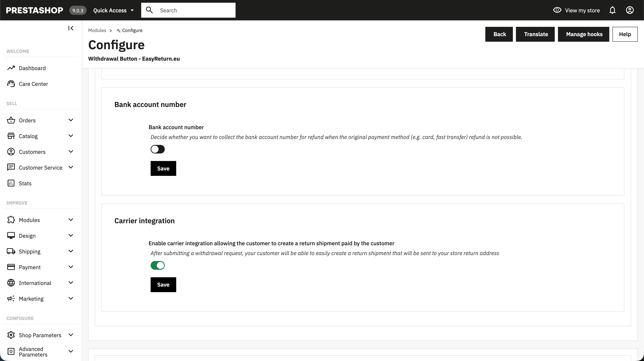
Task: Click the Shop Parameters gear icon
Action: (11, 335)
